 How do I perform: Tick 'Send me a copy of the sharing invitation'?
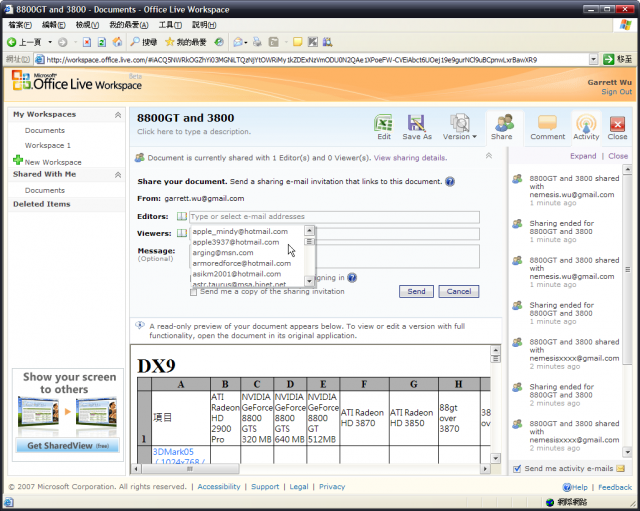pyautogui.click(x=193, y=292)
